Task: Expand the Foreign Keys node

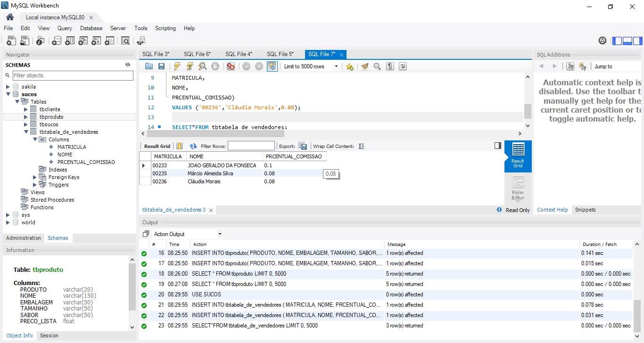Action: [35, 177]
